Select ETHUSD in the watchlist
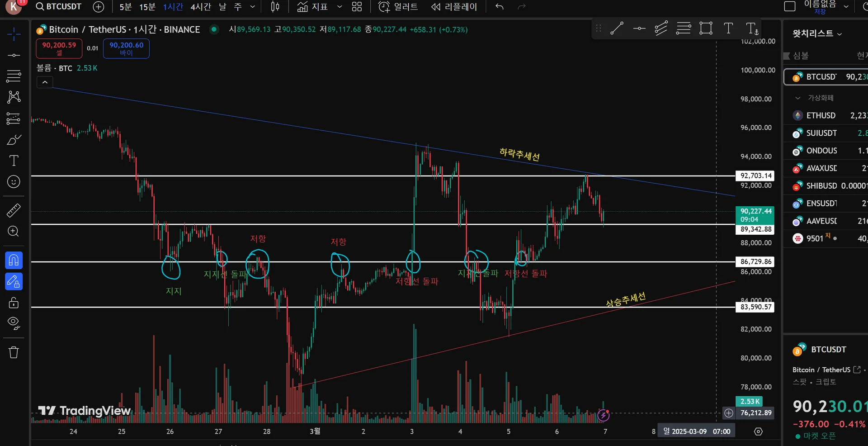This screenshot has height=446, width=868. (x=826, y=115)
